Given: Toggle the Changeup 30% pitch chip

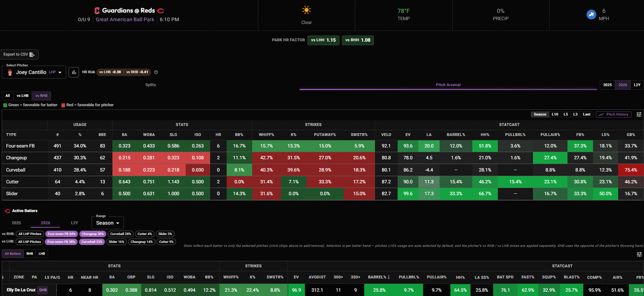Looking at the screenshot, I should click(x=93, y=234).
